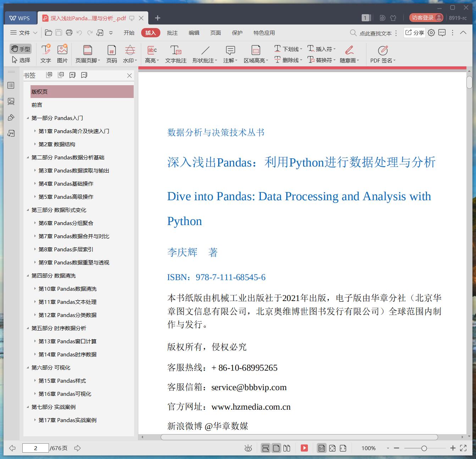The height and width of the screenshot is (459, 476).
Task: Insert page numbers with 页码
Action: point(112,54)
